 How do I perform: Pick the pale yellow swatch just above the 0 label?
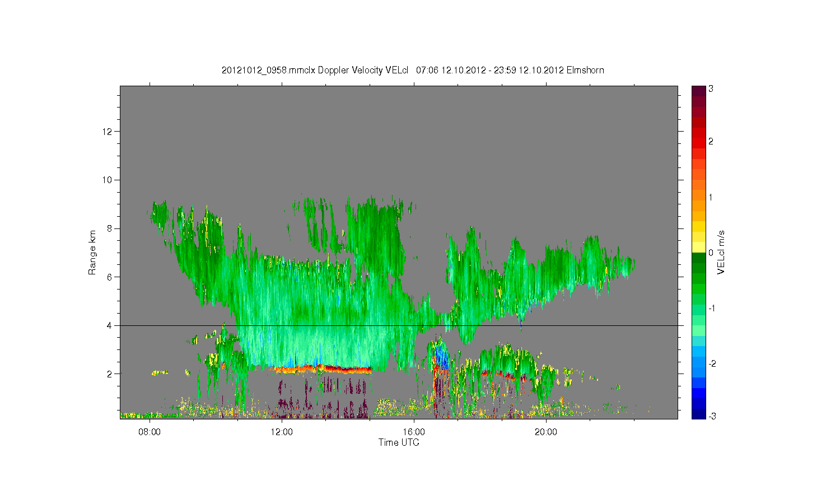(x=698, y=248)
